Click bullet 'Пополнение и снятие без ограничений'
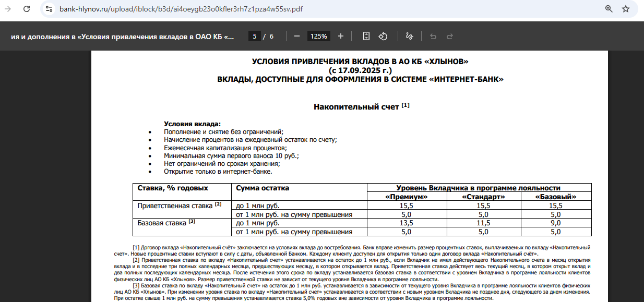This screenshot has width=644, height=302. click(x=223, y=132)
